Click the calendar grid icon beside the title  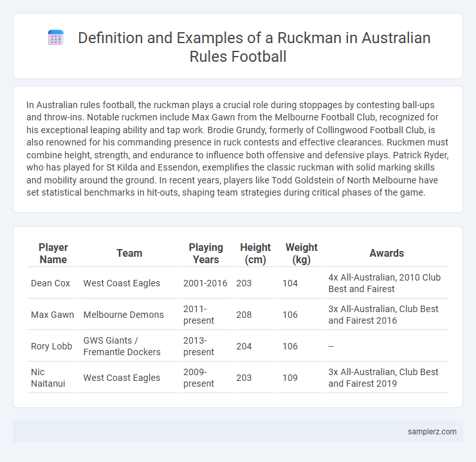(x=56, y=38)
